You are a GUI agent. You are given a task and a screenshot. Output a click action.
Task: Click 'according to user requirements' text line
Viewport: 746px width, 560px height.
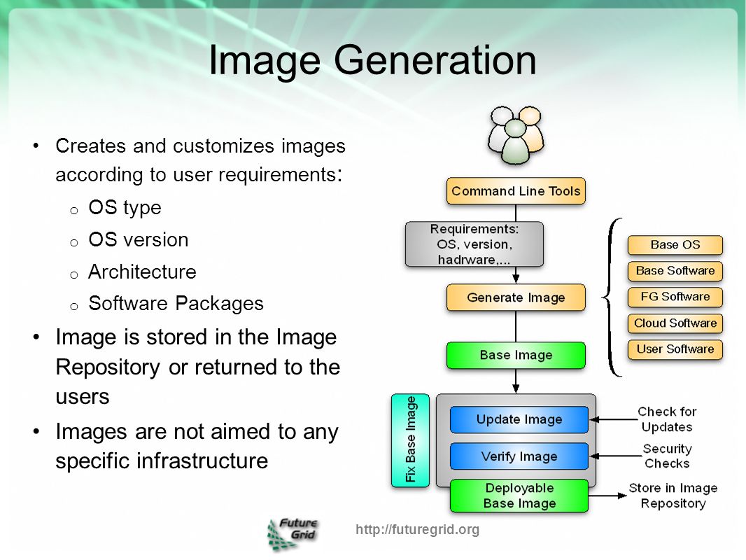point(199,174)
